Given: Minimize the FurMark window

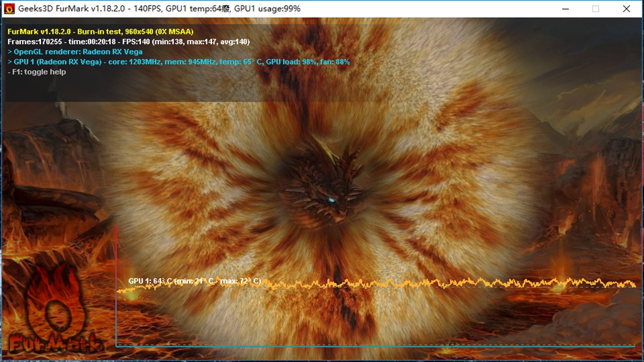Looking at the screenshot, I should [564, 9].
